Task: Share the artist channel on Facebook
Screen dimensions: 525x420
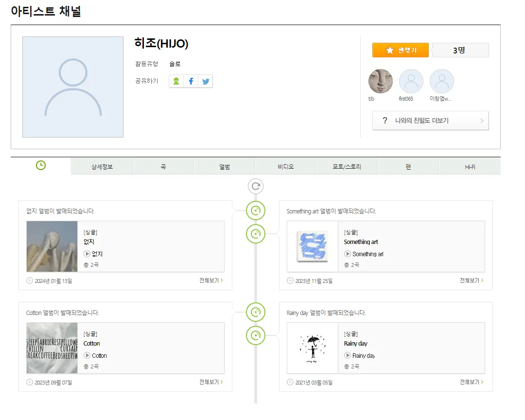Action: point(190,81)
